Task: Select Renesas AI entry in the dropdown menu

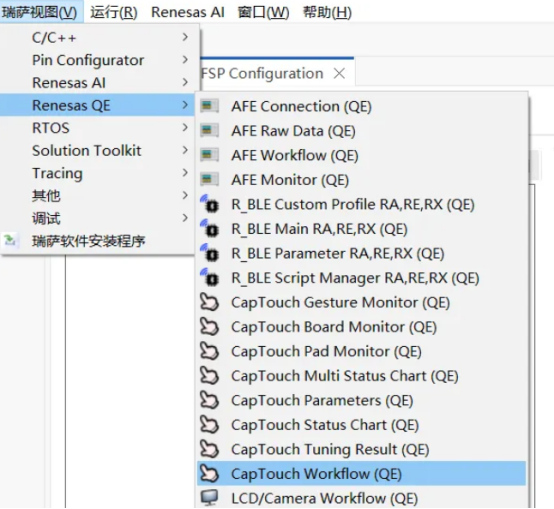Action: click(97, 82)
